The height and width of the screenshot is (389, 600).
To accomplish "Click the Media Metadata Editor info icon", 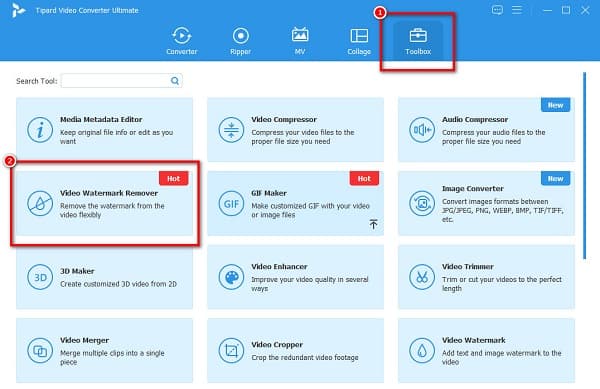I will (x=40, y=130).
